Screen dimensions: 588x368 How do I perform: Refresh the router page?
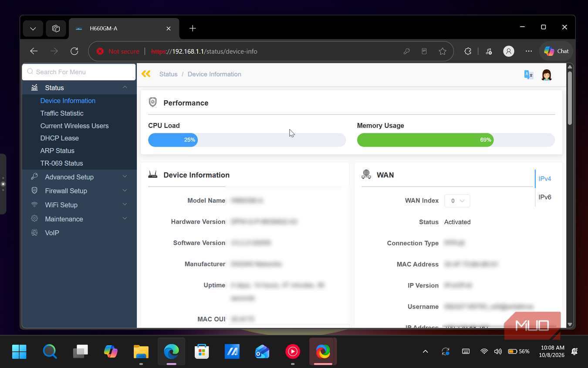(74, 51)
